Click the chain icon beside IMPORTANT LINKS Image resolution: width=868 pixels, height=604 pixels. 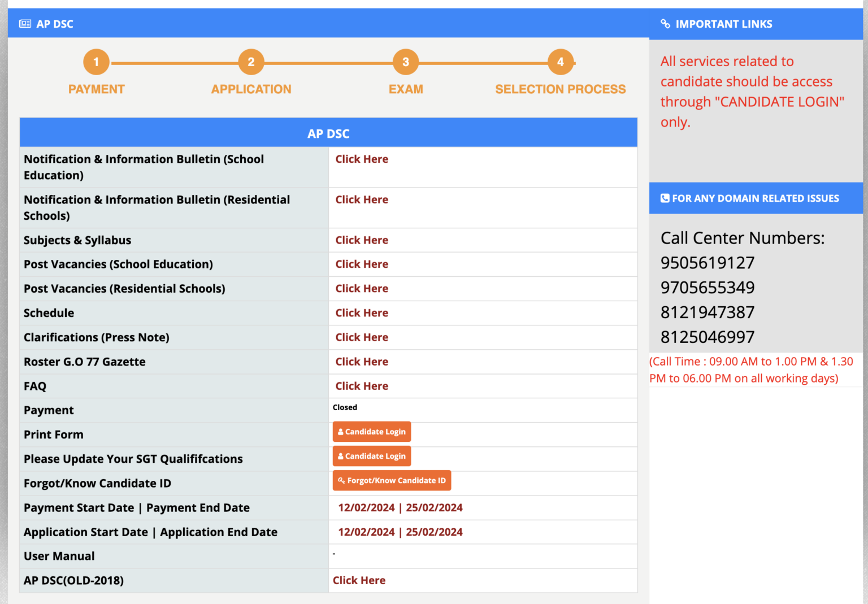pos(663,24)
